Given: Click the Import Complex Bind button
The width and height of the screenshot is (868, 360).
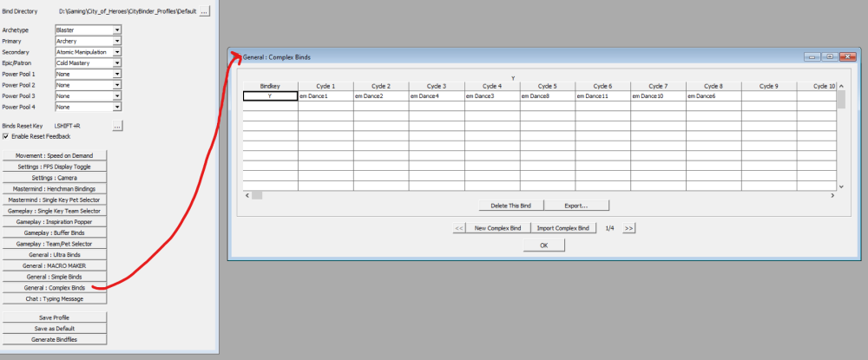Looking at the screenshot, I should (564, 228).
